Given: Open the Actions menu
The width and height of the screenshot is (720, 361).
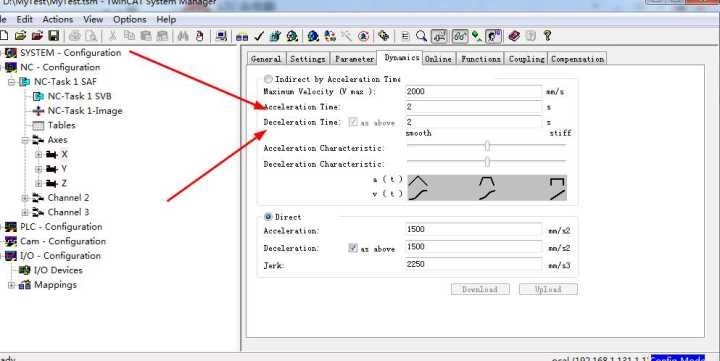Looking at the screenshot, I should pos(57,19).
